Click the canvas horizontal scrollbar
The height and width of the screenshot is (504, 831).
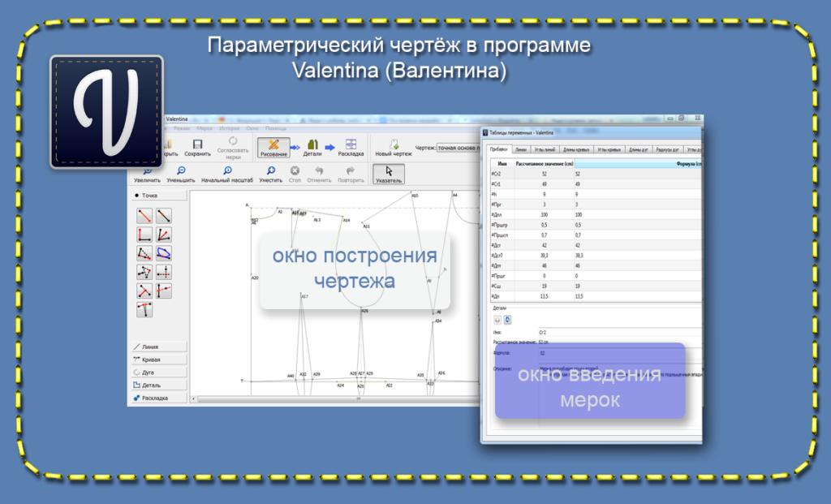click(x=336, y=398)
